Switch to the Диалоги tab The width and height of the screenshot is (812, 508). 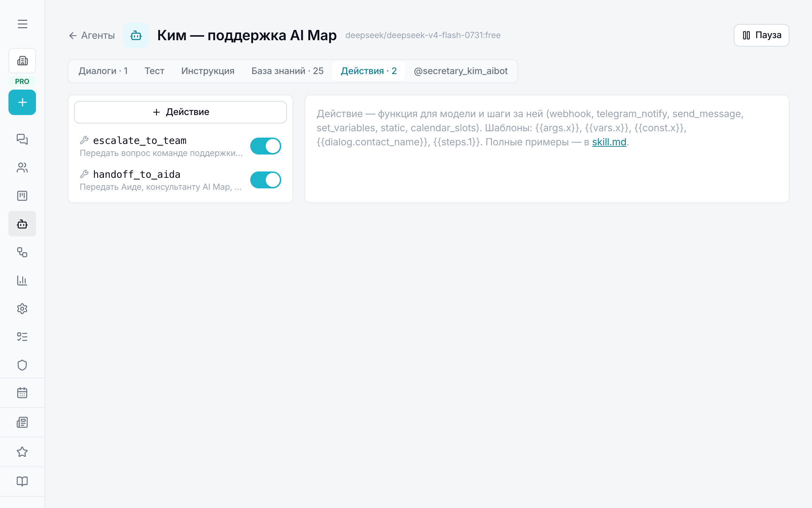[103, 71]
